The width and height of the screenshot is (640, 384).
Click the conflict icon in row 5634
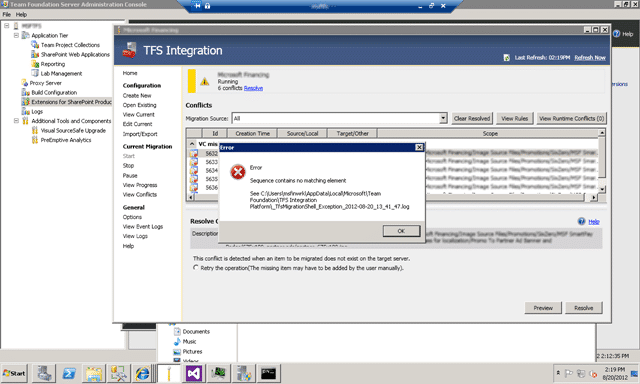pos(193,171)
